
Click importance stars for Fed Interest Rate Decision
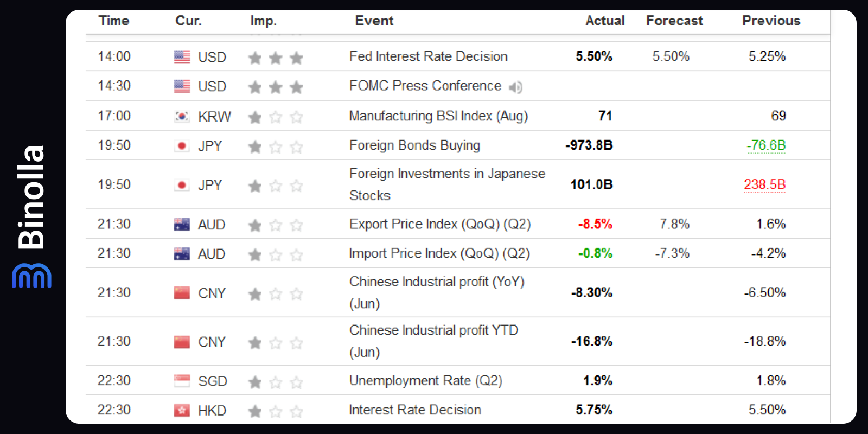tap(276, 58)
